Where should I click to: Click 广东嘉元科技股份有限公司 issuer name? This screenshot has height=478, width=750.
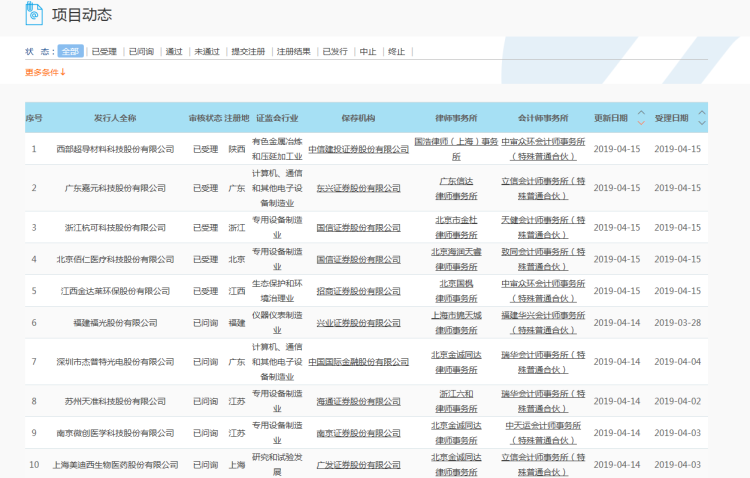point(115,189)
